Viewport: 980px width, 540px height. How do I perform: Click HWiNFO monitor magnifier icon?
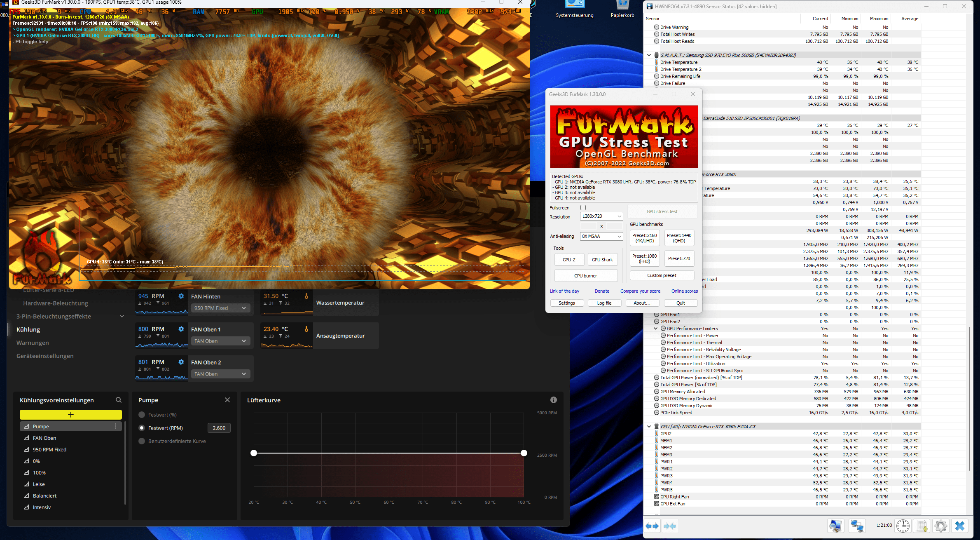click(x=836, y=526)
